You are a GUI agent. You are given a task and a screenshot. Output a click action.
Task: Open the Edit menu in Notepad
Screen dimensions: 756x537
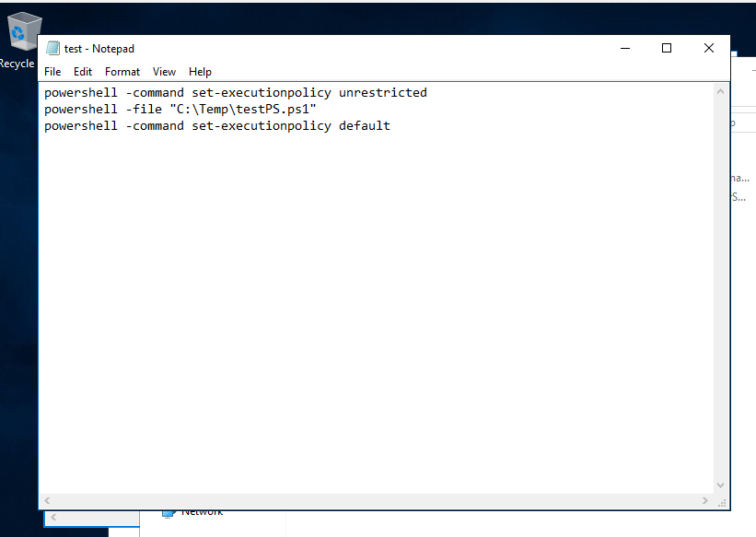tap(83, 72)
